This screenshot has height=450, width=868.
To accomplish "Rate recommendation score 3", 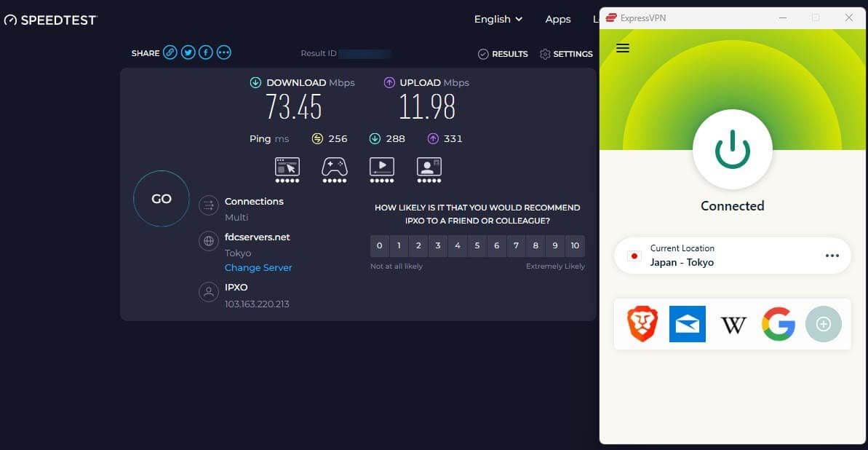I will coord(438,246).
